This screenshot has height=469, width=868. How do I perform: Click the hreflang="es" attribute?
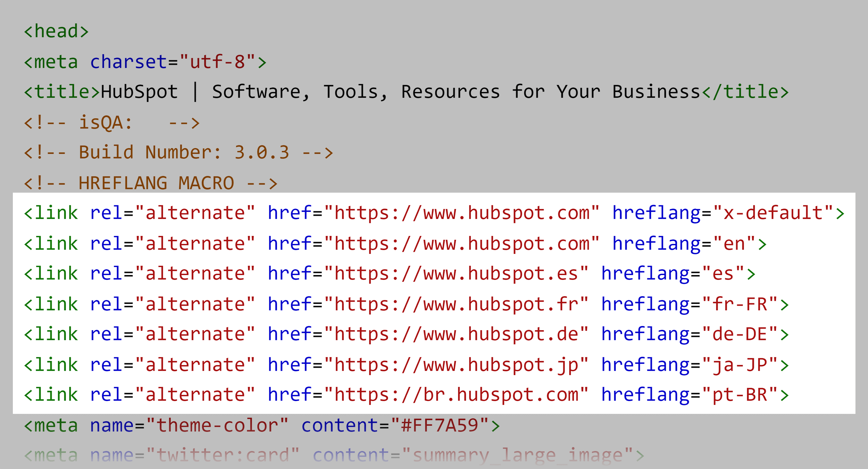677,273
